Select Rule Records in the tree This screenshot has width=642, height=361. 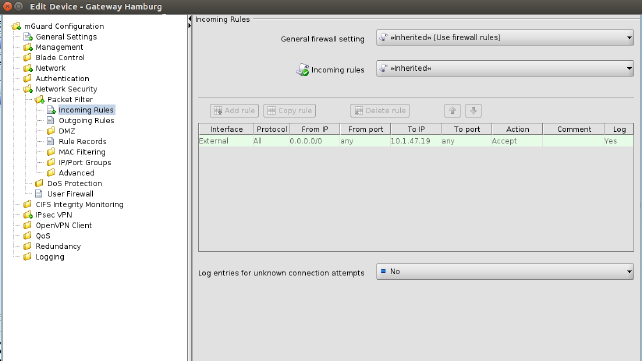pyautogui.click(x=82, y=141)
